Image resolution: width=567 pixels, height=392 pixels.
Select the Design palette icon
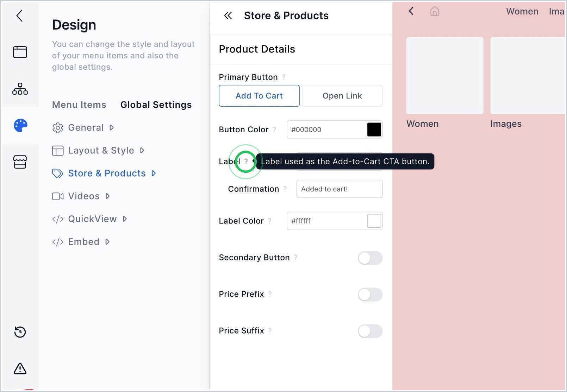20,125
